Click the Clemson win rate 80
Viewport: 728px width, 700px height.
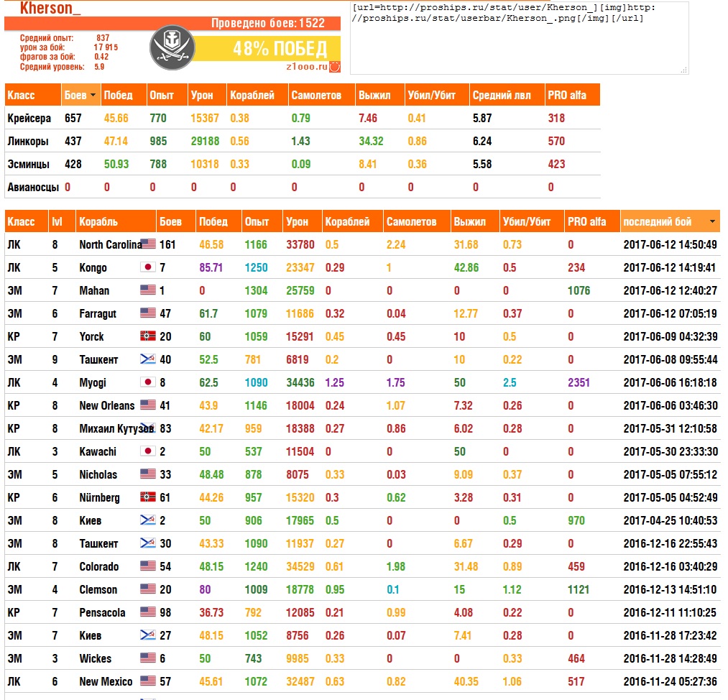(x=205, y=589)
